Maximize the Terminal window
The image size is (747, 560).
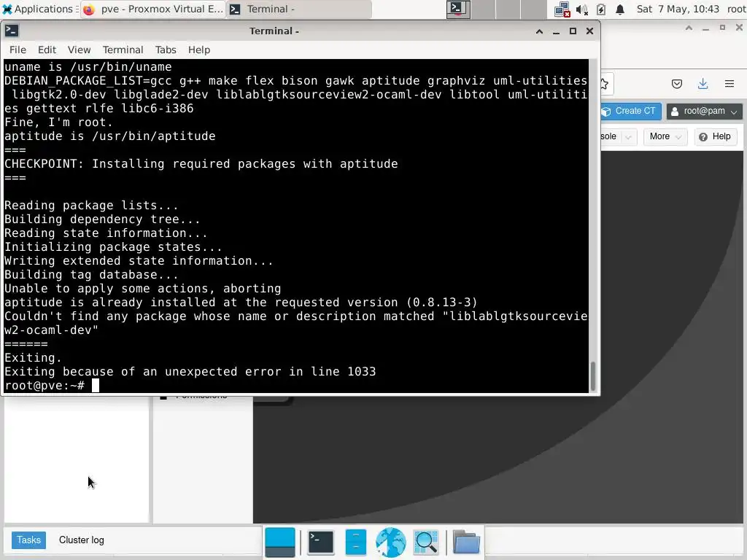pyautogui.click(x=573, y=31)
